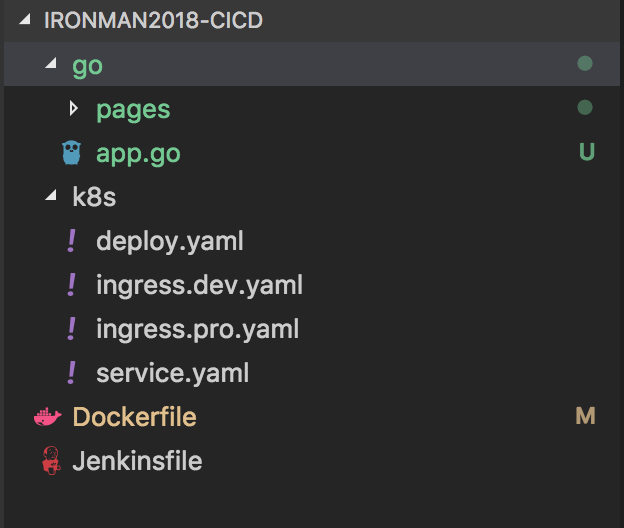
Task: Click the Go gopher icon beside app.go
Action: coord(71,153)
